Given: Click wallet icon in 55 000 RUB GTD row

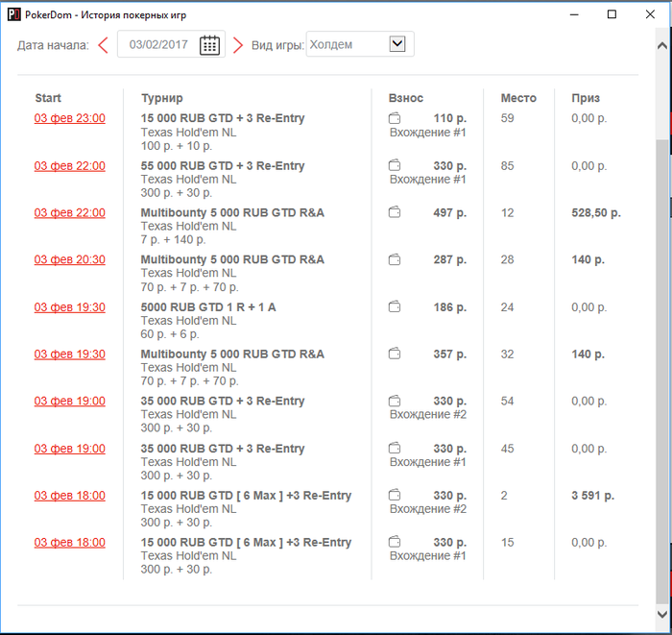Looking at the screenshot, I should click(x=395, y=165).
